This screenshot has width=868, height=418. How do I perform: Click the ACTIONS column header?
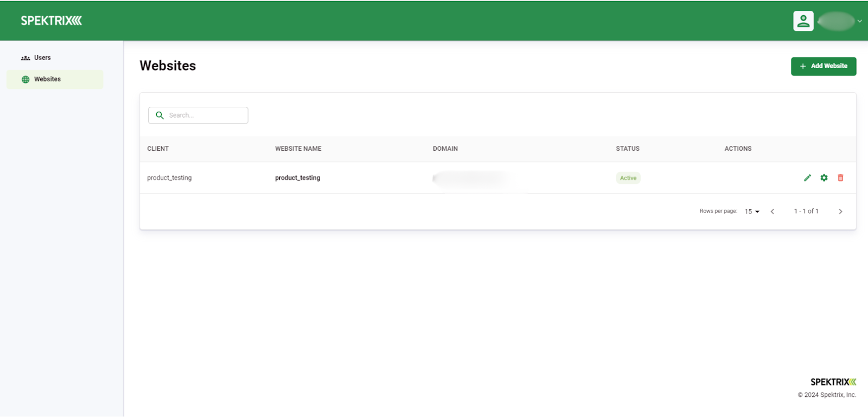click(x=738, y=149)
